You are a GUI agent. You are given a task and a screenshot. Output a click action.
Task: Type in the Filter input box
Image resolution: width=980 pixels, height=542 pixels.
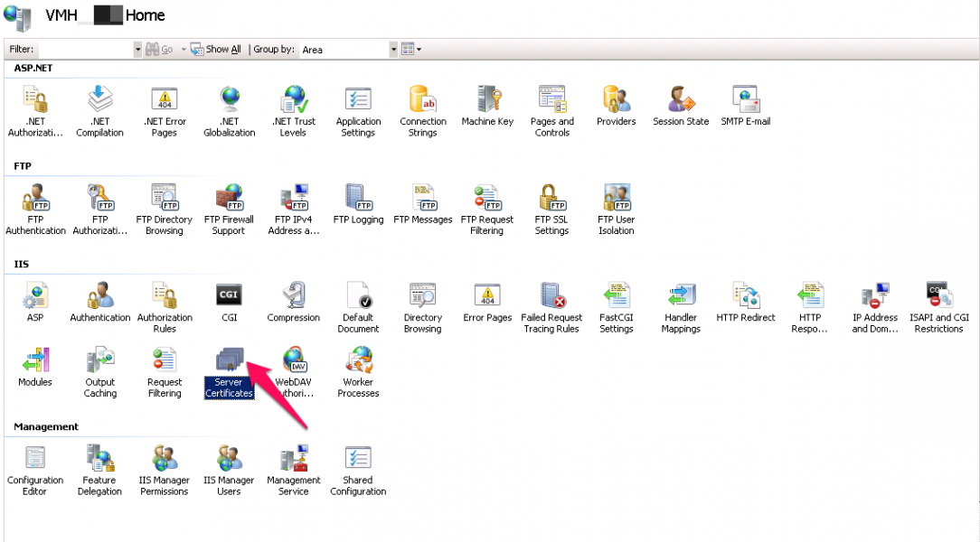click(86, 49)
